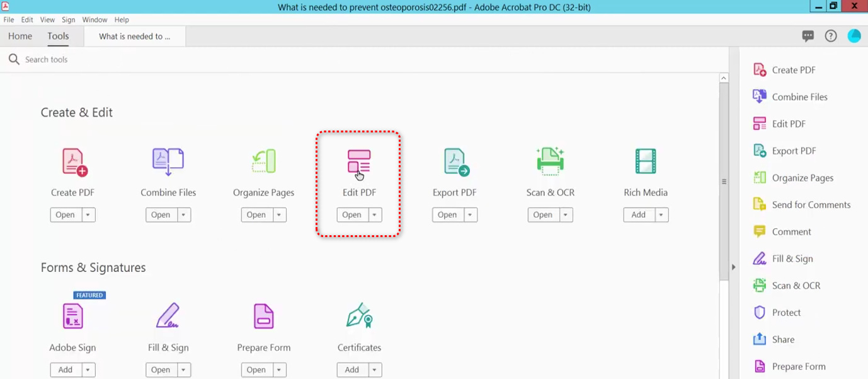Switch to the Home tab
The height and width of the screenshot is (379, 868).
[x=20, y=37]
